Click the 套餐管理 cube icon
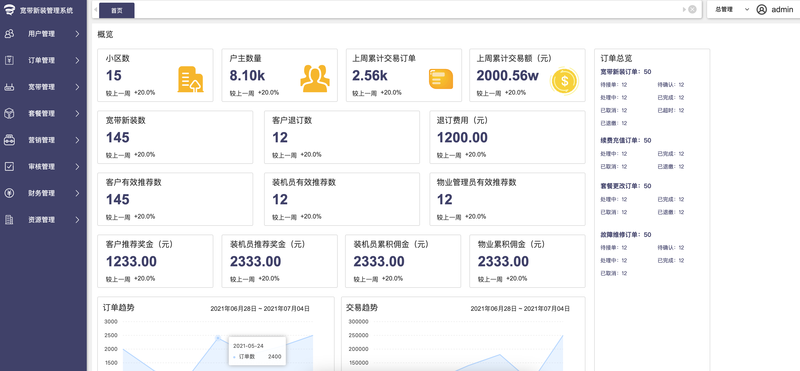The width and height of the screenshot is (800, 371). coord(9,114)
